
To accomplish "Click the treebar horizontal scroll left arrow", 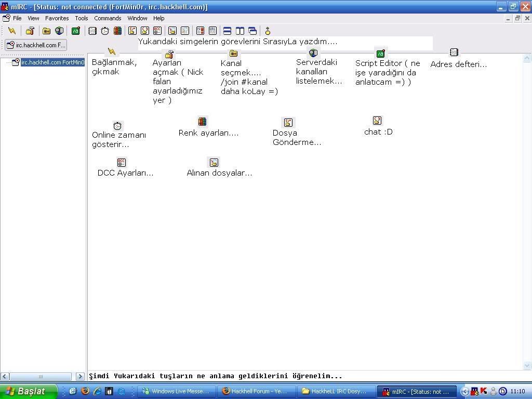I will click(x=5, y=376).
